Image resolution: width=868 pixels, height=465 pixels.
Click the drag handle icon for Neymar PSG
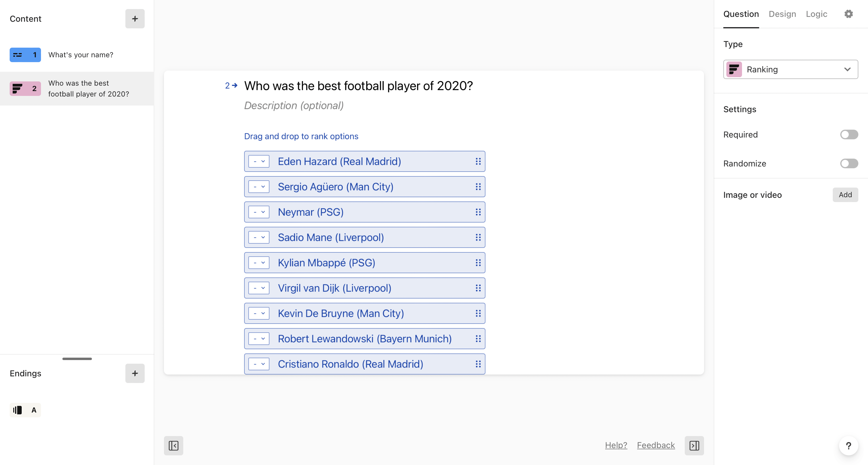pos(478,212)
